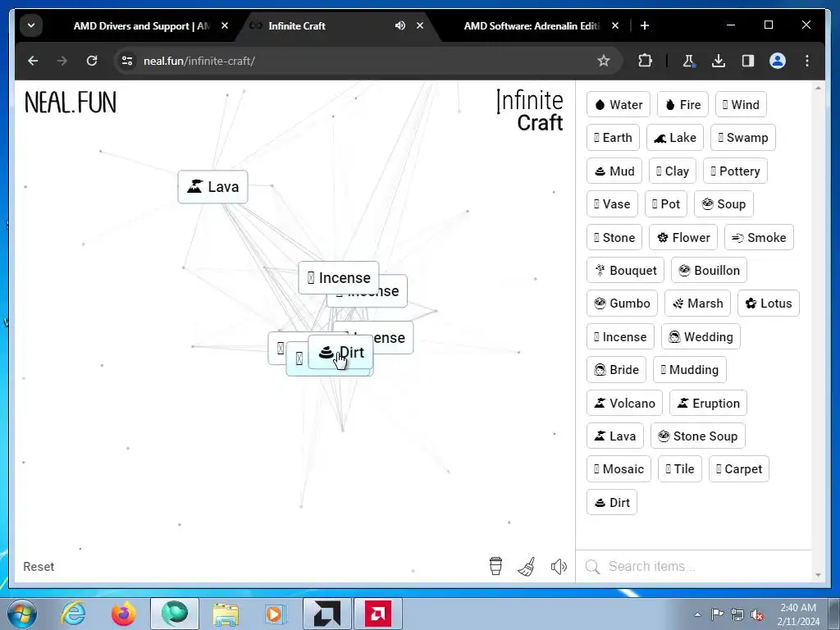Bookmark this page with star icon

coord(604,61)
